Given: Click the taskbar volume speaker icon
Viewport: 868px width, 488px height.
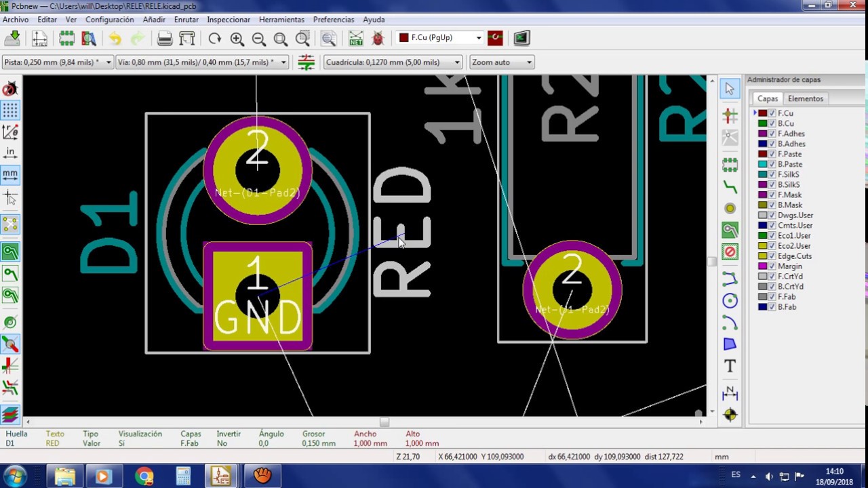Looking at the screenshot, I should tap(769, 476).
